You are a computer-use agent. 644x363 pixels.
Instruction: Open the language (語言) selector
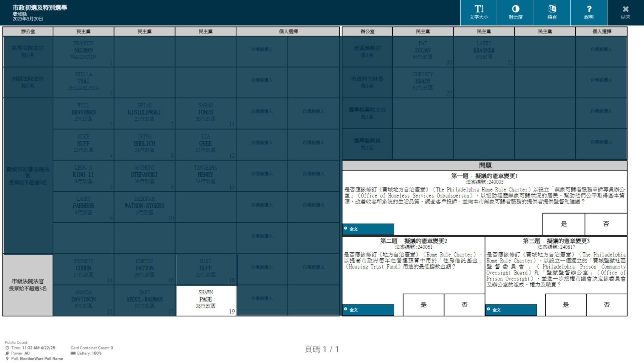[x=552, y=12]
